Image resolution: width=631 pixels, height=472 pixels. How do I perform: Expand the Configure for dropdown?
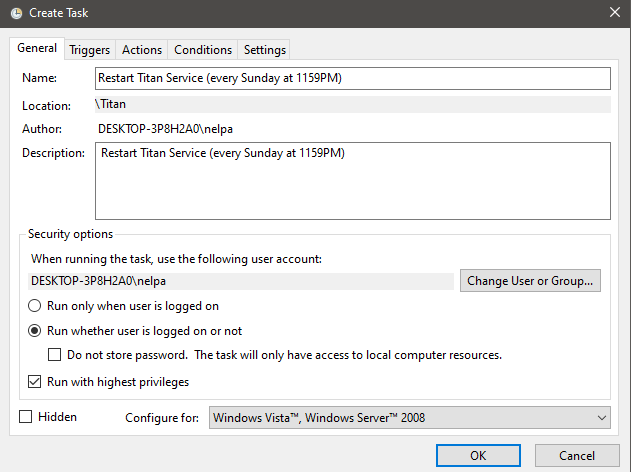[x=409, y=418]
